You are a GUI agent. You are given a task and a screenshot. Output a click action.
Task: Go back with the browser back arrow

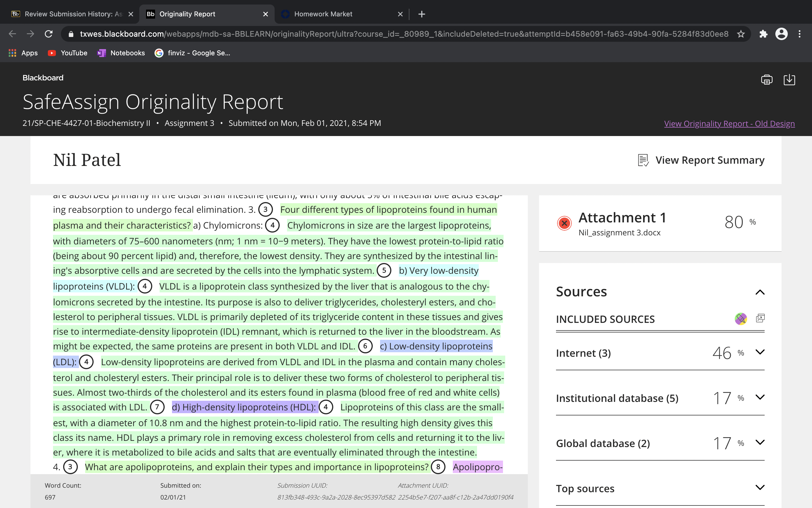coord(12,34)
